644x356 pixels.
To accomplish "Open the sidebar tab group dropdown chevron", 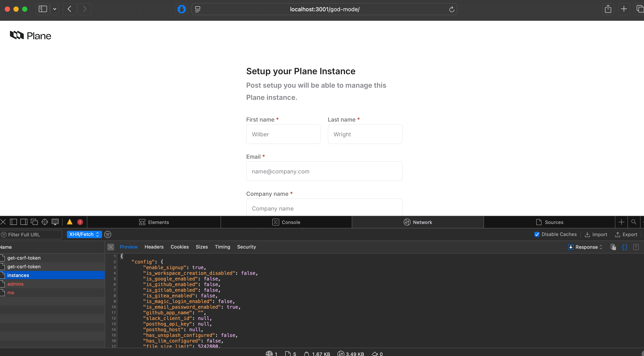I will (54, 9).
